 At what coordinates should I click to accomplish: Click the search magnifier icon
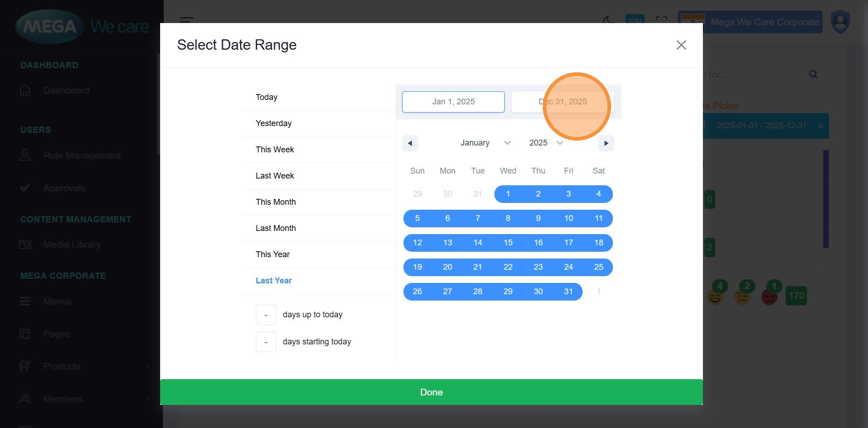pos(813,75)
